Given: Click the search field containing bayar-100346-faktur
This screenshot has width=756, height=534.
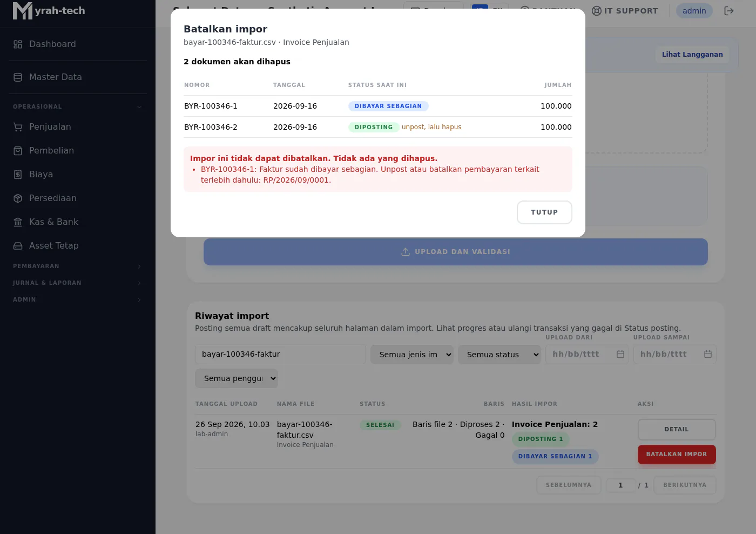Looking at the screenshot, I should [280, 355].
